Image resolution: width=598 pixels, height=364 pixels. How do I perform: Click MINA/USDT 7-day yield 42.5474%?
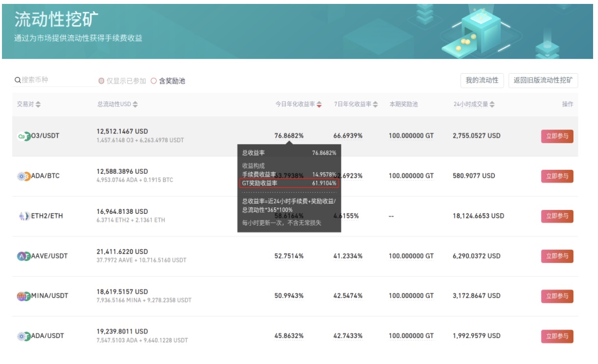pyautogui.click(x=348, y=296)
